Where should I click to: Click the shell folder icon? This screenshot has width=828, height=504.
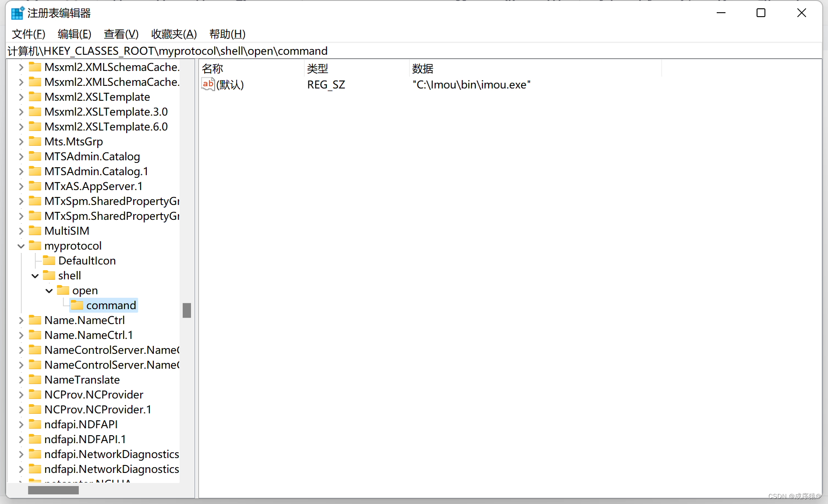[49, 275]
